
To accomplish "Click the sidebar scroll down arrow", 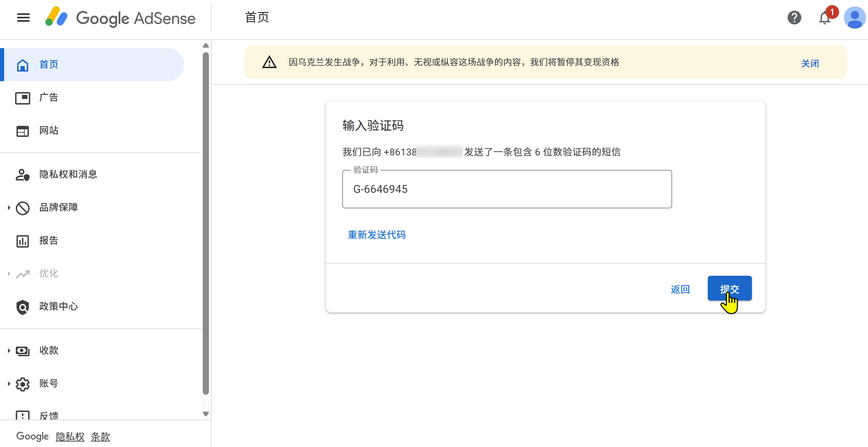I will (x=206, y=414).
